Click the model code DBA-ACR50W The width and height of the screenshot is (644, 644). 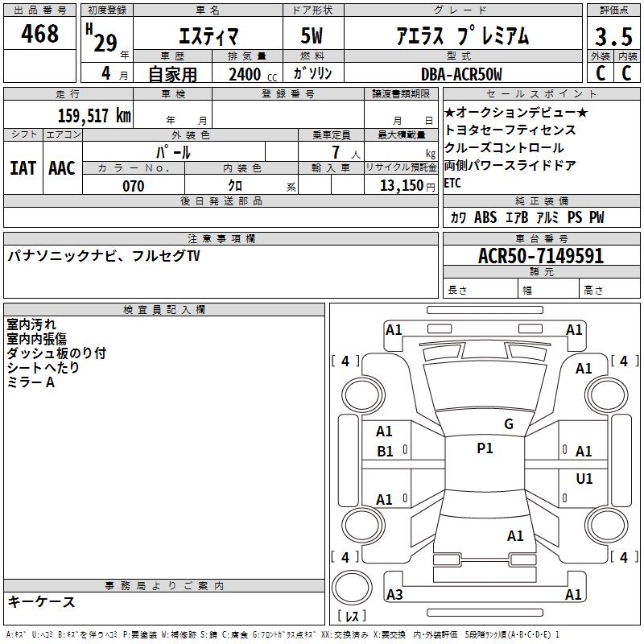[x=461, y=74]
